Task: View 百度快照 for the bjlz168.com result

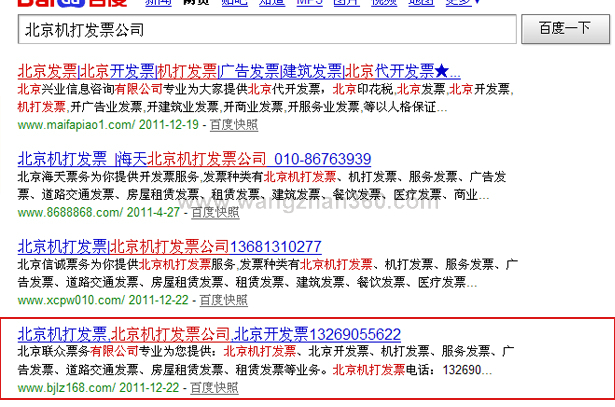Action: 217,387
